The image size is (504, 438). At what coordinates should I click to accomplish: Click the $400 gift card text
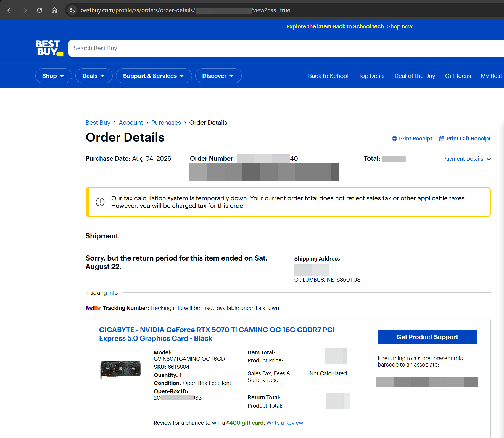pos(245,423)
